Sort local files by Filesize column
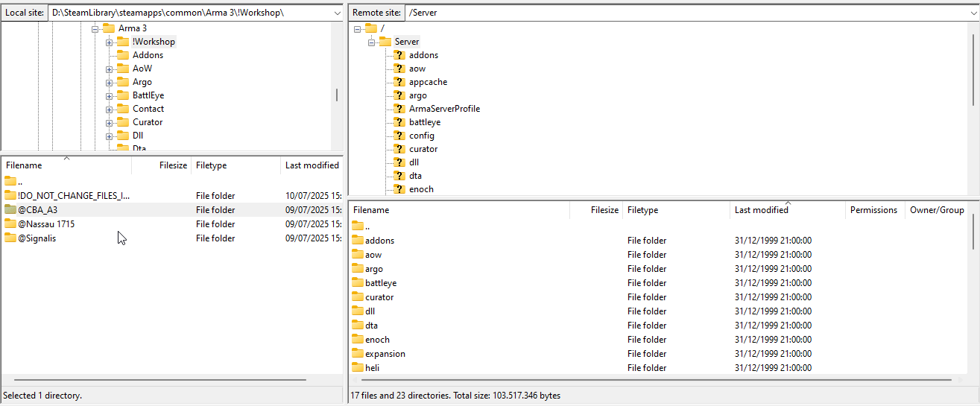This screenshot has width=980, height=406. point(161,165)
